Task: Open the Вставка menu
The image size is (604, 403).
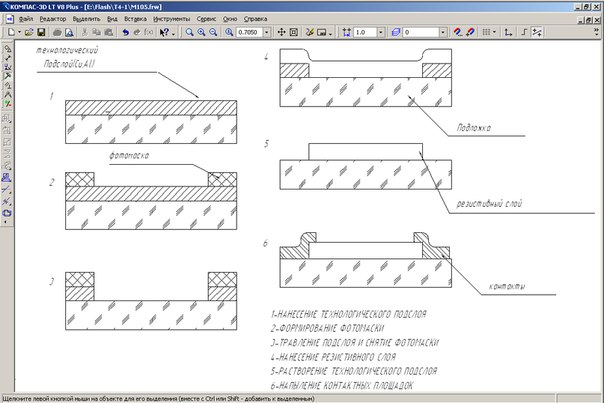Action: point(135,19)
